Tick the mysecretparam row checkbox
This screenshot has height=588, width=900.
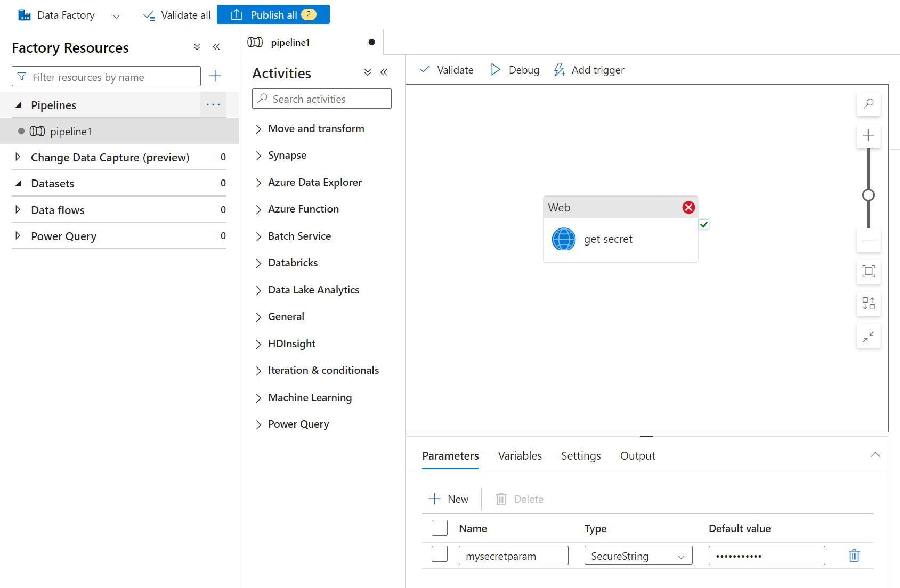coord(440,554)
